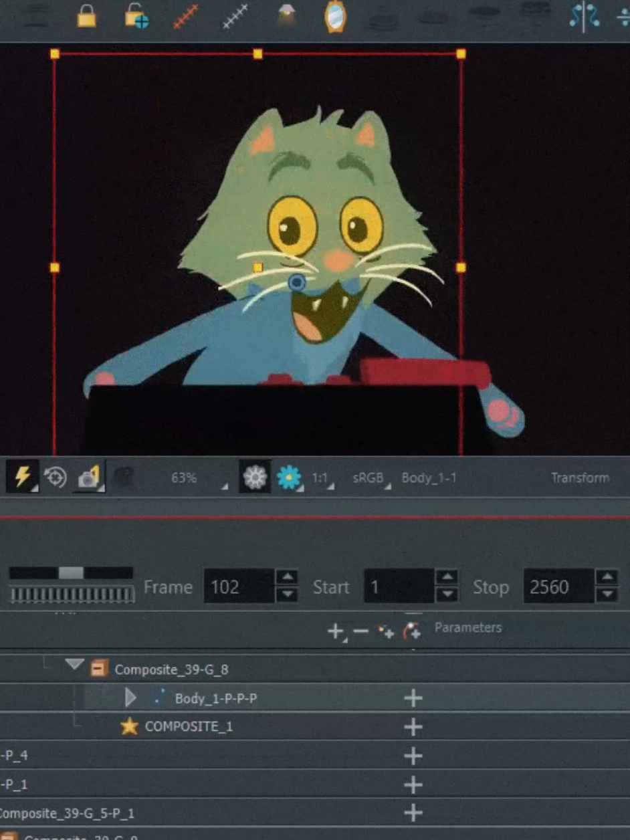Toggle the lightning bolt render preview button
Viewport: 630px width, 840px height.
click(23, 478)
